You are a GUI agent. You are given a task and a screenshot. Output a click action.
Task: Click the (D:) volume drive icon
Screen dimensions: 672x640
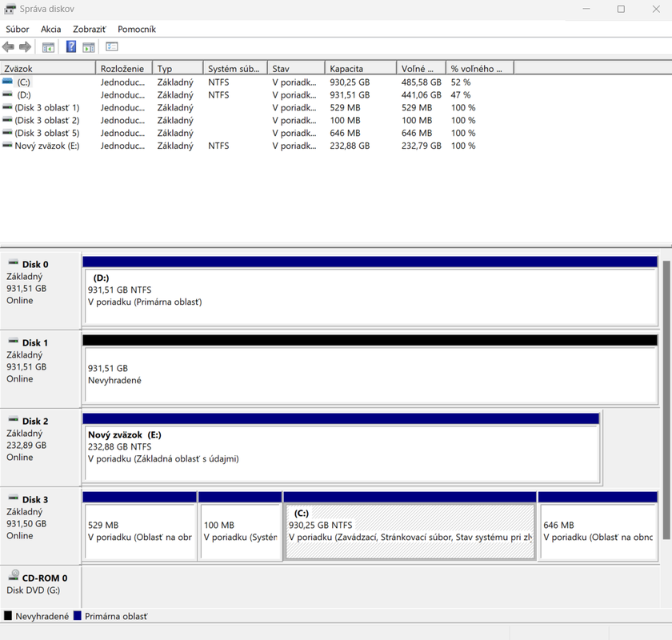7,94
